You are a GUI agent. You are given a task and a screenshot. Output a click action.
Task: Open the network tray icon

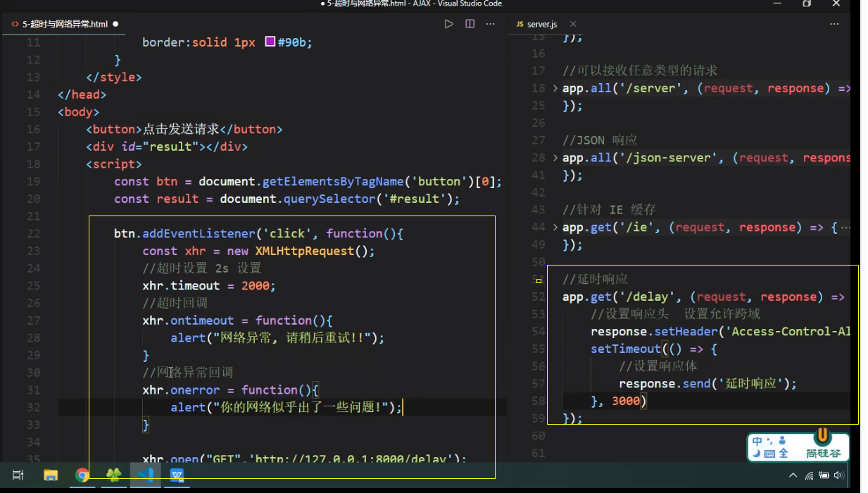tap(810, 476)
